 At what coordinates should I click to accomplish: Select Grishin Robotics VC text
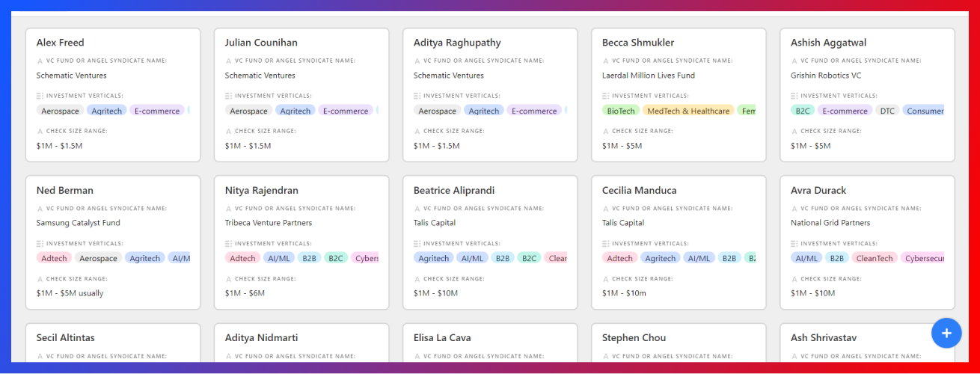(x=826, y=76)
